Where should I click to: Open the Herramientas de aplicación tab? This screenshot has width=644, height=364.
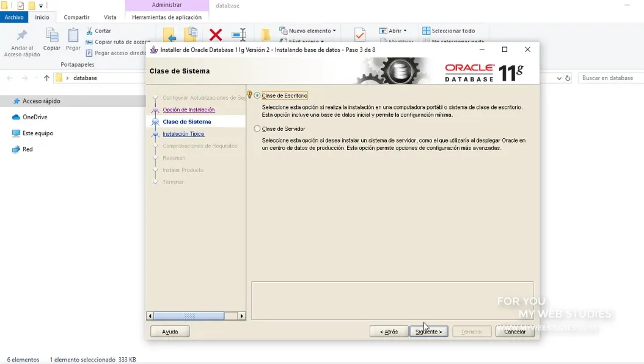(167, 17)
